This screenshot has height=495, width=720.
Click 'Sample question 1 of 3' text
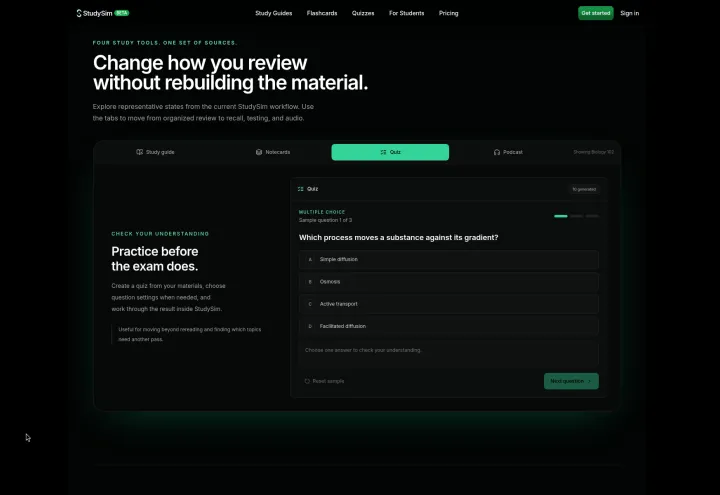coord(325,220)
